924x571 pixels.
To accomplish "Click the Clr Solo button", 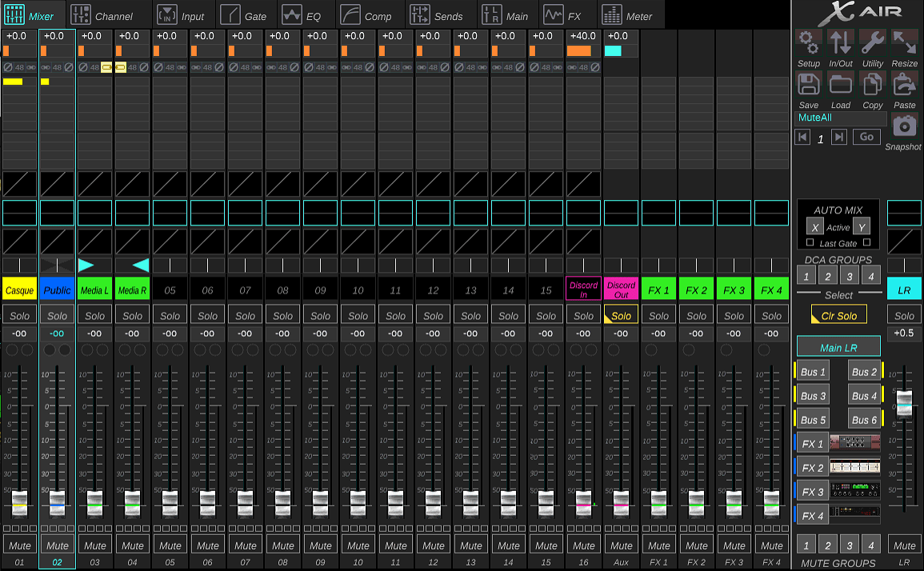I will pyautogui.click(x=838, y=315).
